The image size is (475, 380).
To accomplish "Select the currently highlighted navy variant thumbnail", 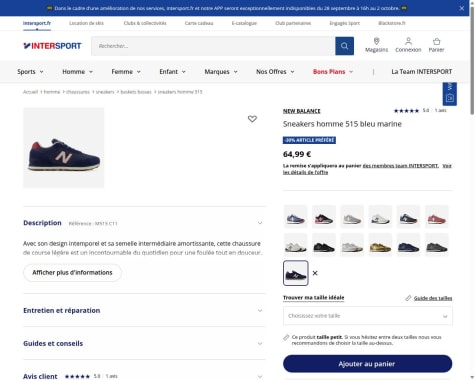I will [296, 273].
